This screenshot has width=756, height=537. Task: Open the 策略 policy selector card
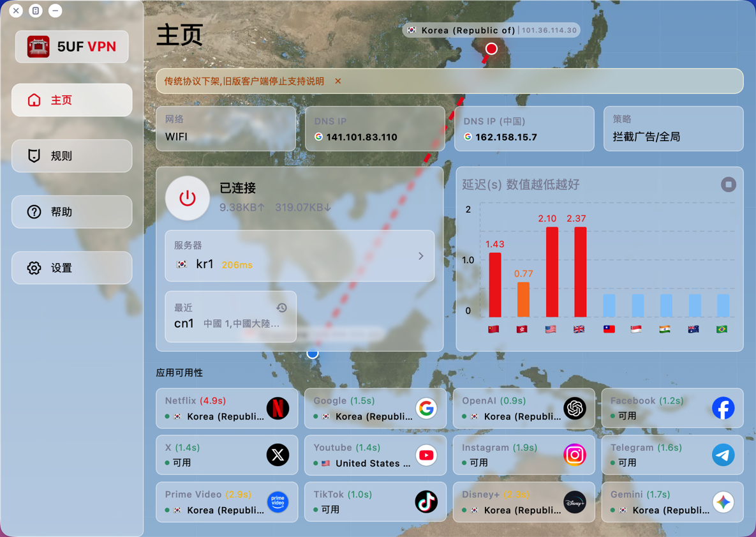[x=673, y=129]
